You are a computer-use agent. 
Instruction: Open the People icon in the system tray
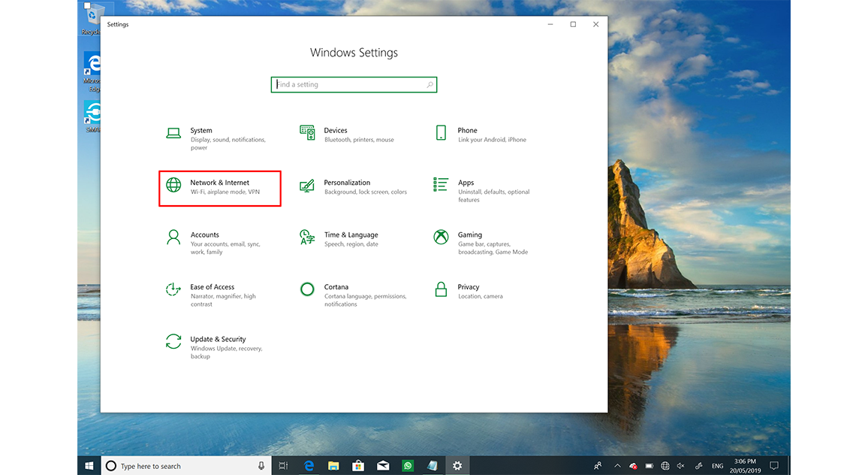598,465
